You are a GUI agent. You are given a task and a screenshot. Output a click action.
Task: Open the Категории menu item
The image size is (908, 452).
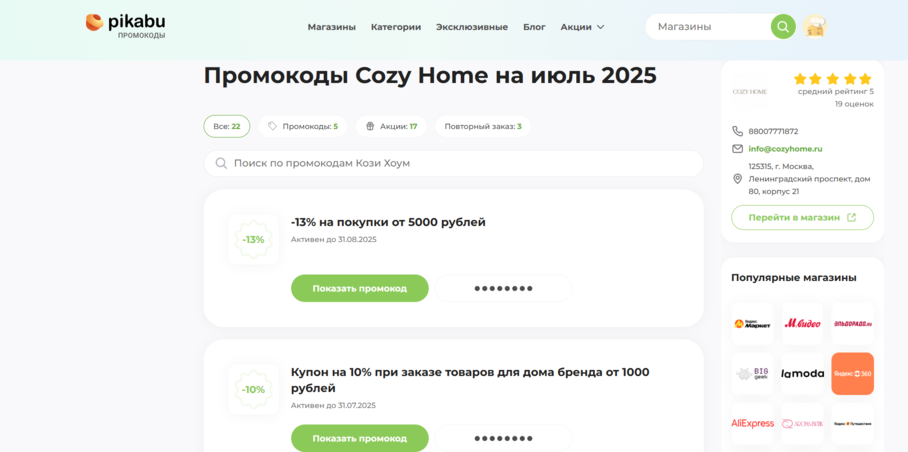point(396,27)
